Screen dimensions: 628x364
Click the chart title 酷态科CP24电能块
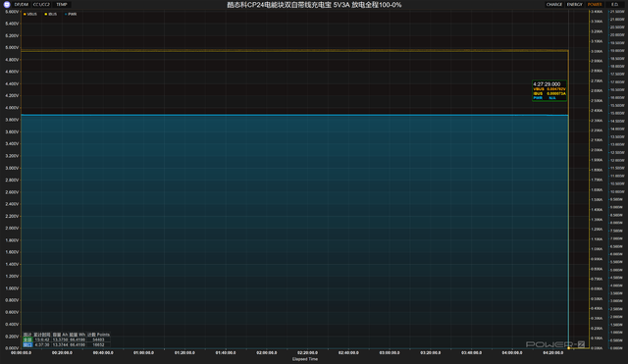[314, 5]
